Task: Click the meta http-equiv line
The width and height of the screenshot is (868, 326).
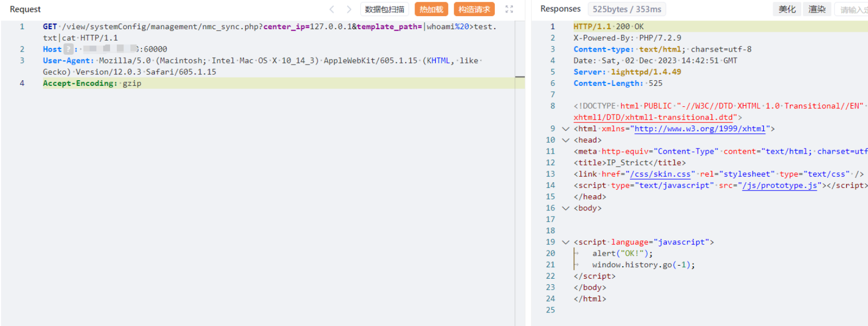Action: [x=720, y=152]
